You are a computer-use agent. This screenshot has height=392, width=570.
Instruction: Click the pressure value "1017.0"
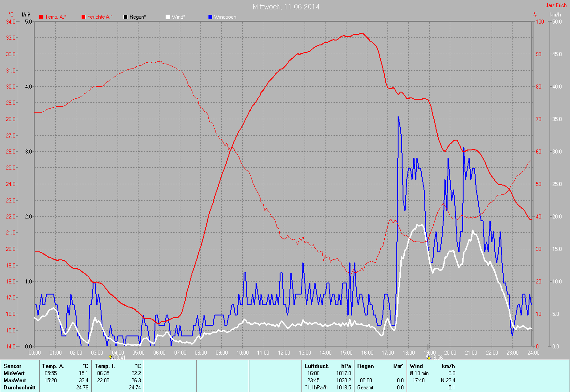click(x=344, y=373)
